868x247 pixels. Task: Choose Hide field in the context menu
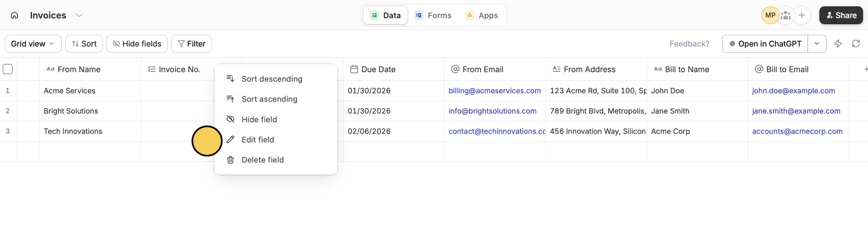tap(276, 119)
